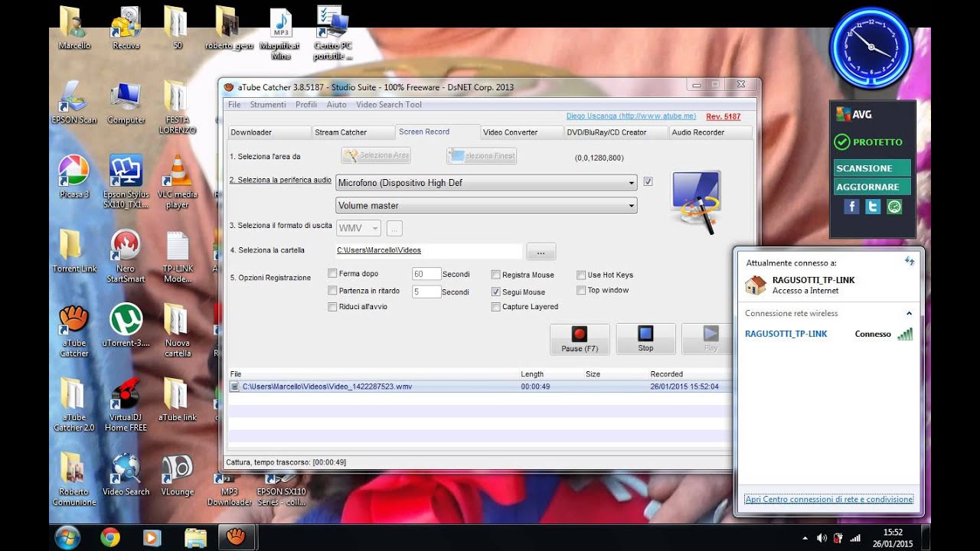Switch to the Video Converter tab

point(521,132)
